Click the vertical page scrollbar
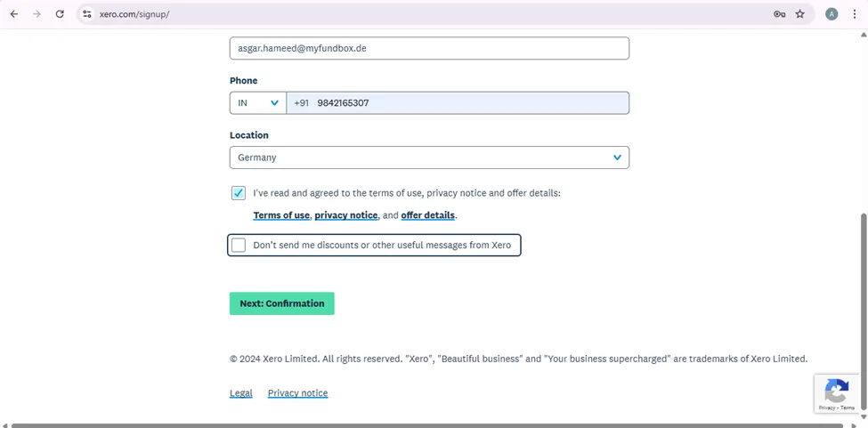Screen dimensions: 868x428 coord(864,310)
